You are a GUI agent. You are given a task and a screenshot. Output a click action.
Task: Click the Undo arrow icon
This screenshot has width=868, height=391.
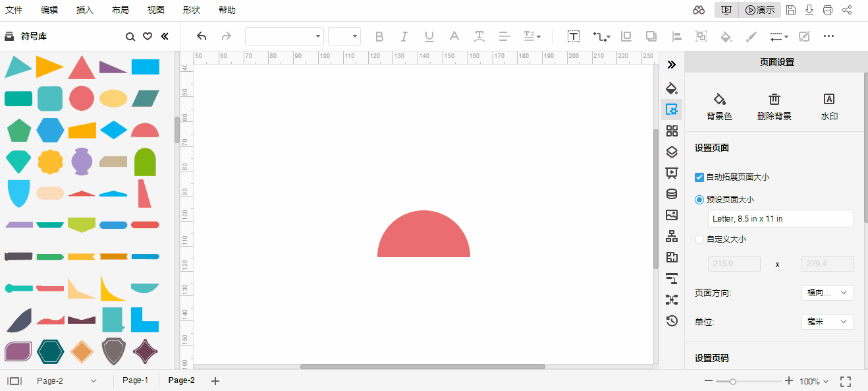(202, 36)
